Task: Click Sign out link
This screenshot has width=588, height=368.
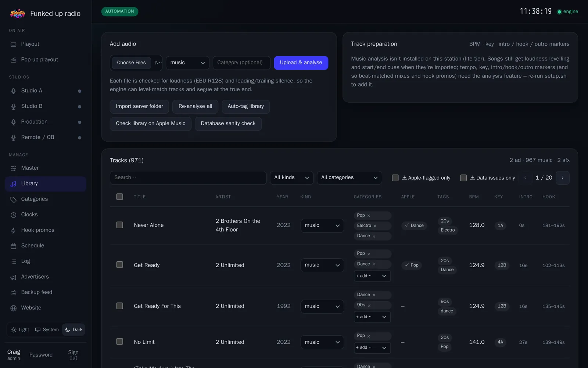Action: tap(73, 355)
